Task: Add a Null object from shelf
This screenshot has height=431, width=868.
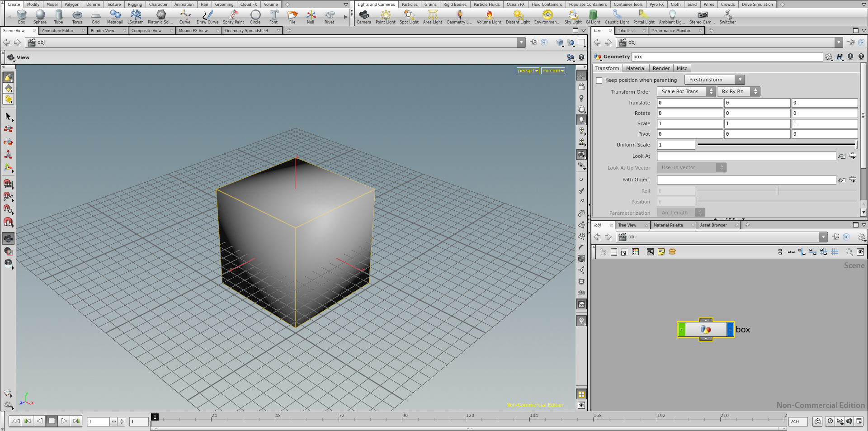Action: point(311,17)
